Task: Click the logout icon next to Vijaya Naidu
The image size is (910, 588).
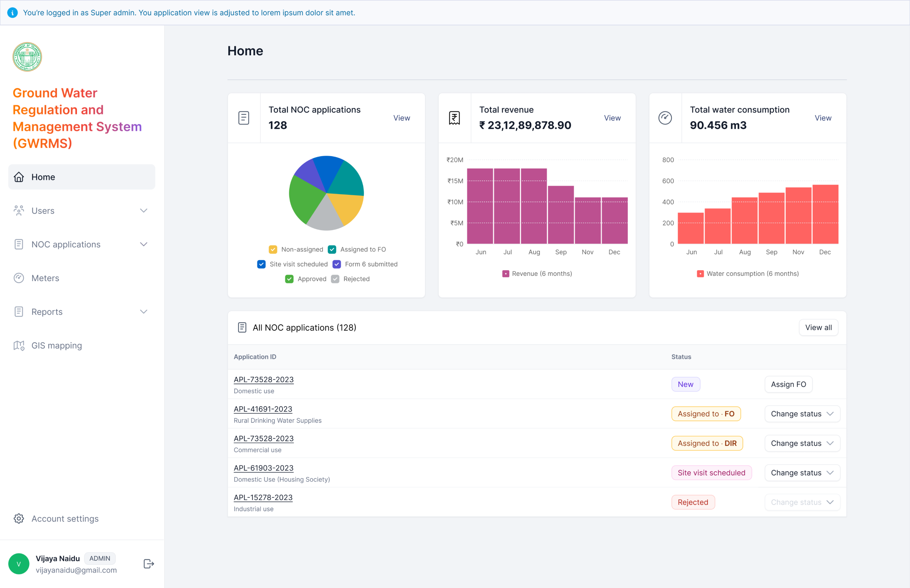Action: [x=149, y=564]
